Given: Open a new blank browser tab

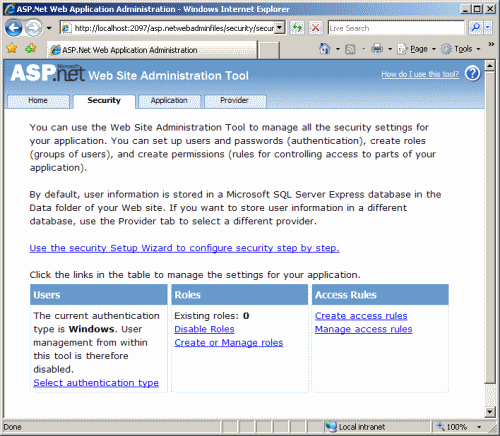Looking at the screenshot, I should coord(269,50).
